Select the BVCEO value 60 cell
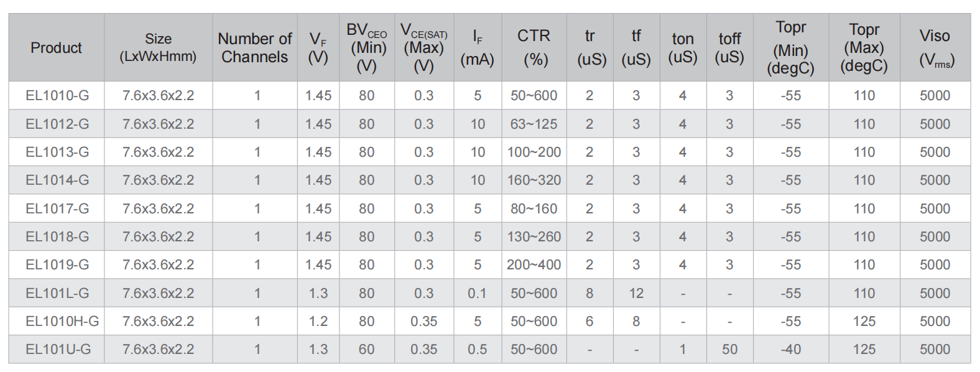Viewport: 980px width, 372px height. click(x=367, y=349)
